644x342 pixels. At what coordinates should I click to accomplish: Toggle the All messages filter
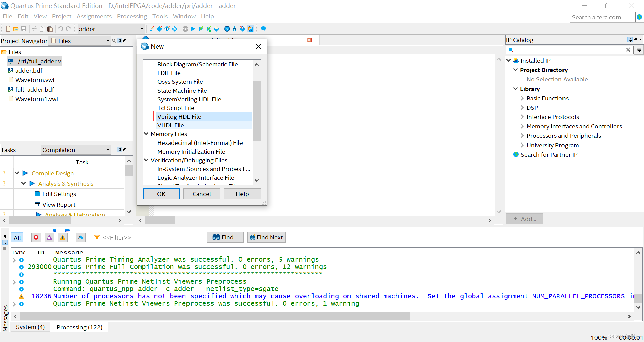[x=17, y=238]
